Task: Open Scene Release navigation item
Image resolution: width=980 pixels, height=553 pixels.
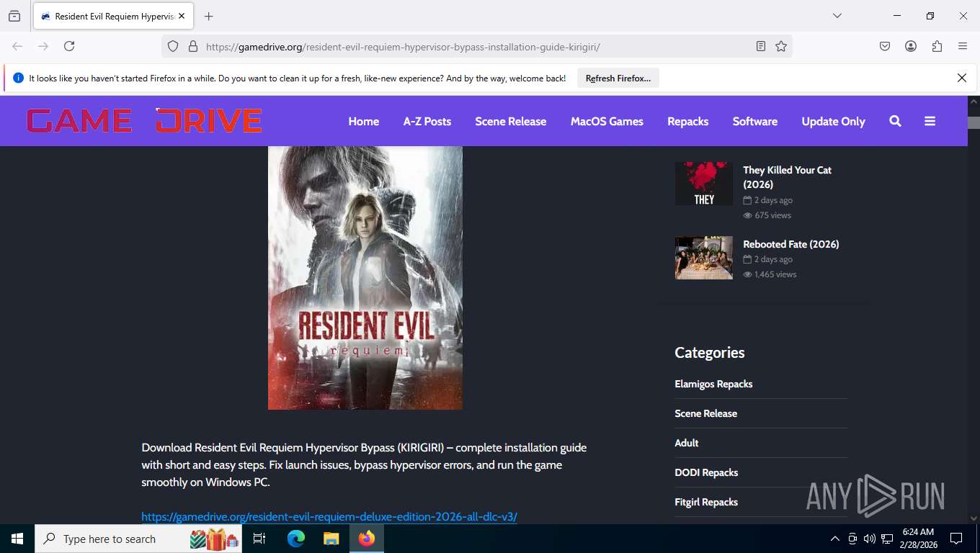Action: point(511,122)
